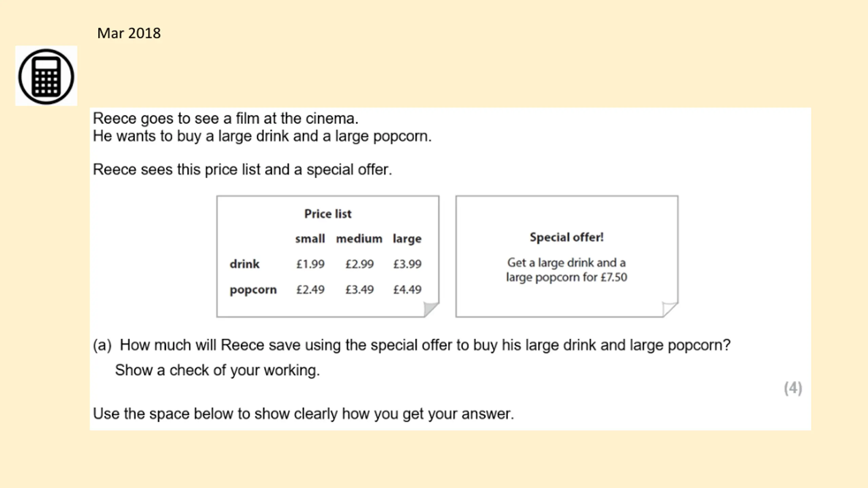Click the 'small' column header
Screen dimensions: 868x488
(310, 239)
